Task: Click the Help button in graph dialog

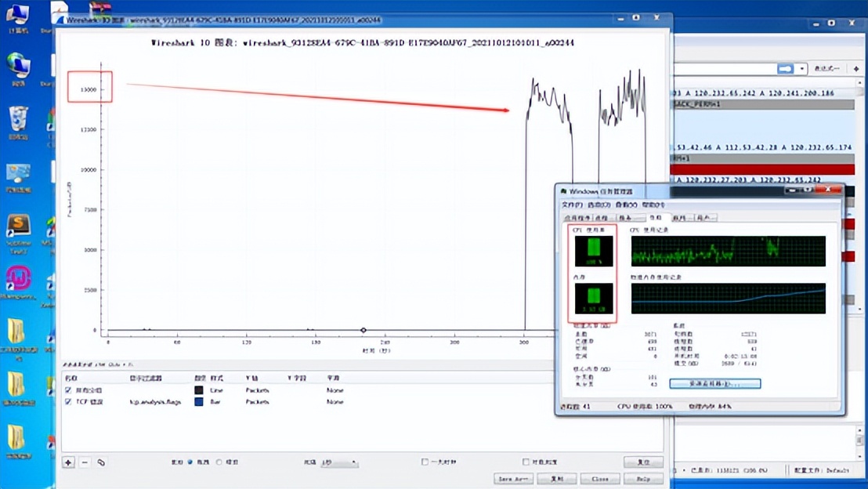Action: point(643,478)
